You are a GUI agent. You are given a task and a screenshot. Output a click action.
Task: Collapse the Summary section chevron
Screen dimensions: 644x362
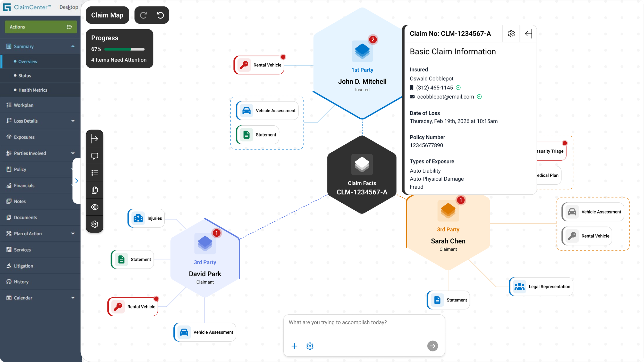[73, 46]
